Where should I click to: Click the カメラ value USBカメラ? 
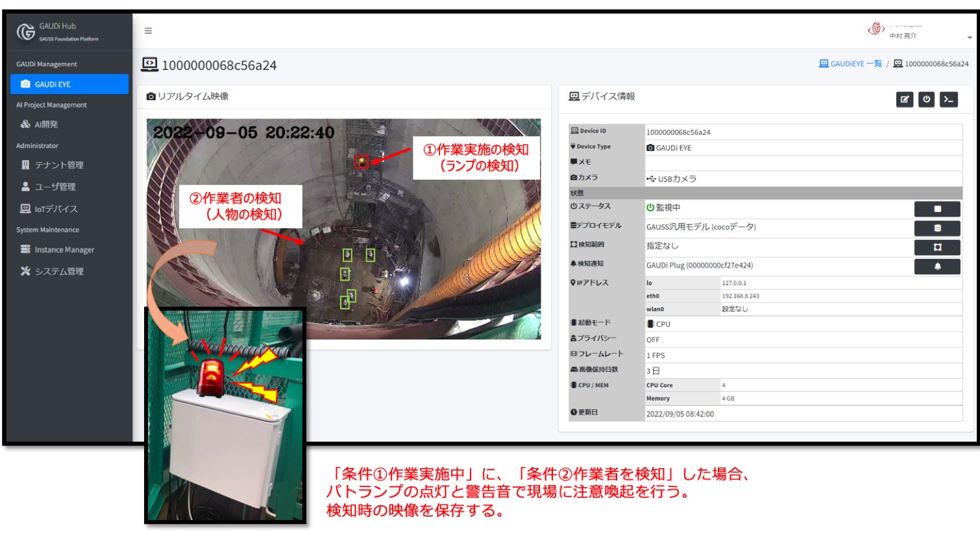672,179
